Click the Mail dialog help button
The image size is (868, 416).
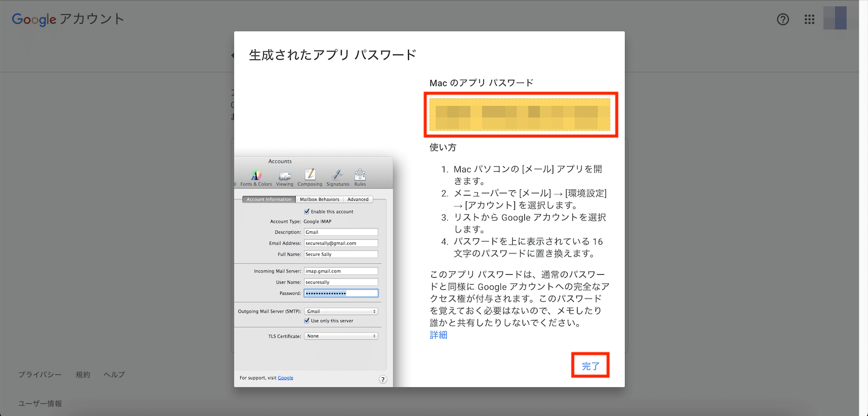pos(382,380)
